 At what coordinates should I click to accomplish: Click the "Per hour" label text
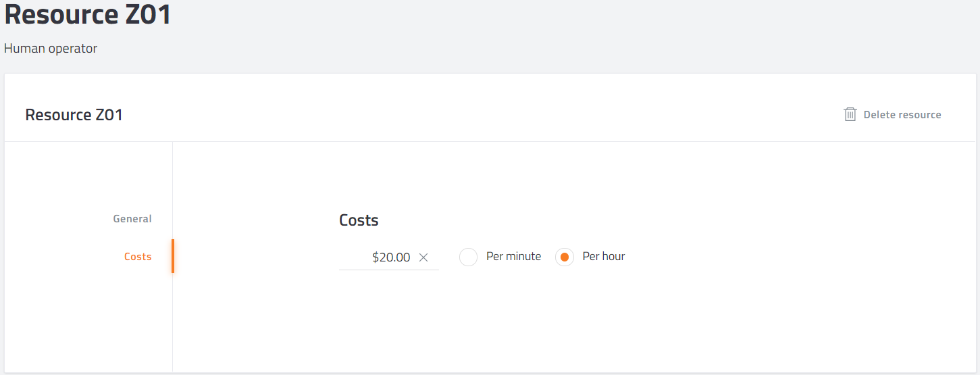(604, 257)
